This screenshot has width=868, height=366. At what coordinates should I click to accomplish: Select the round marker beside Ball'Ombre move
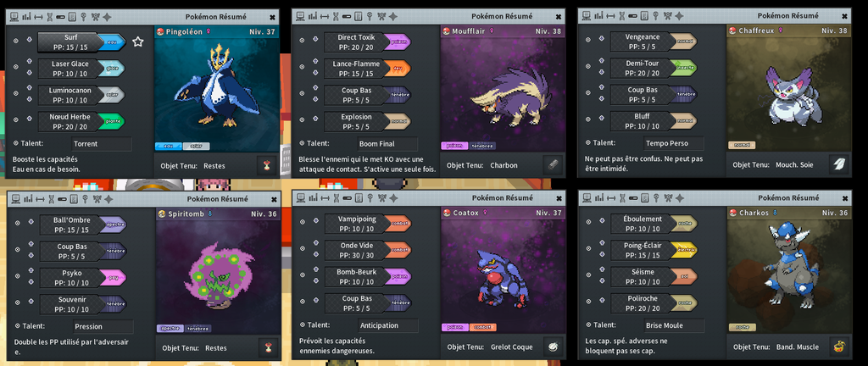coord(18,224)
